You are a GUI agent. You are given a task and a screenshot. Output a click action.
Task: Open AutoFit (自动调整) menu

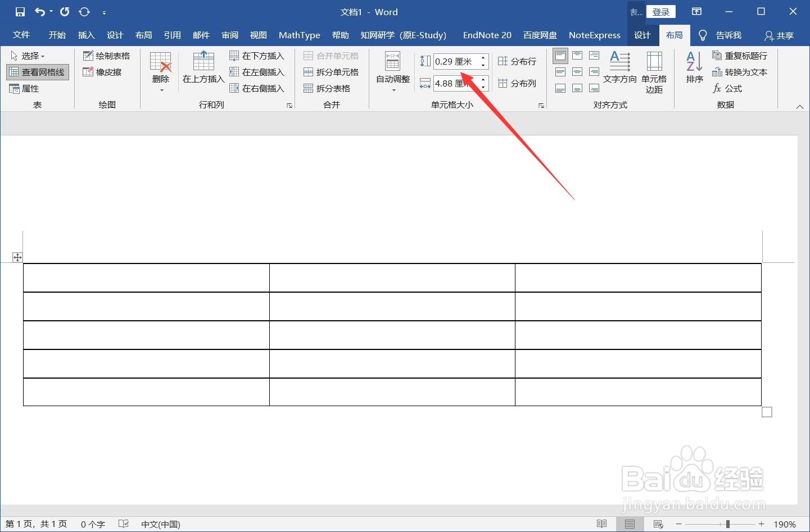pyautogui.click(x=393, y=72)
